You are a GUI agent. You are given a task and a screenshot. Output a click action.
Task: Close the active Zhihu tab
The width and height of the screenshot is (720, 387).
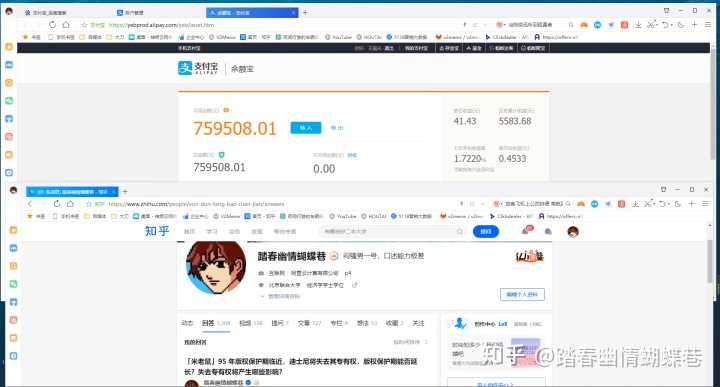[x=114, y=191]
